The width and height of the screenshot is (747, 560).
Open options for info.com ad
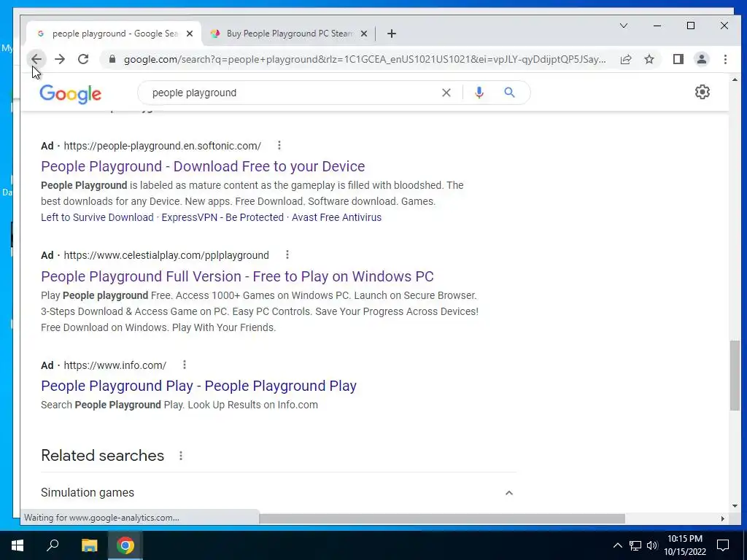(185, 365)
